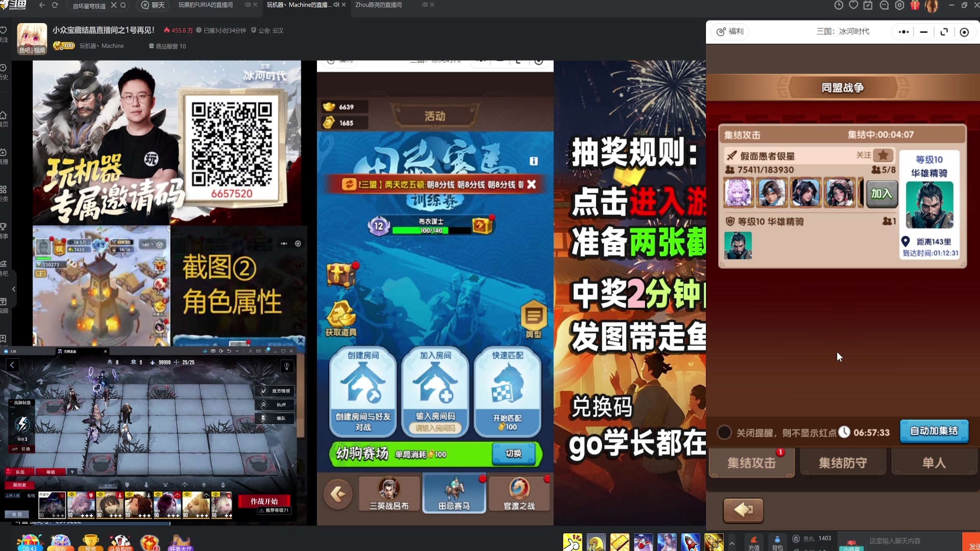The width and height of the screenshot is (980, 551).
Task: Unmute the Zhou陈尧 tab speaker
Action: pyautogui.click(x=425, y=5)
